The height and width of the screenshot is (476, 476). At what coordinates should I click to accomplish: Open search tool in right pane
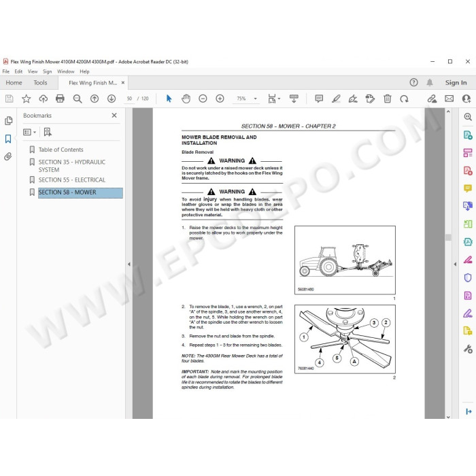point(468,117)
